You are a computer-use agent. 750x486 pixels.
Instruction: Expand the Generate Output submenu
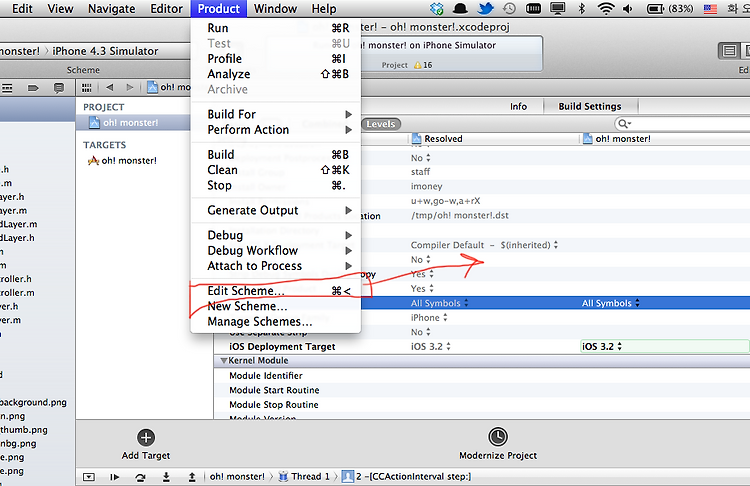[276, 210]
